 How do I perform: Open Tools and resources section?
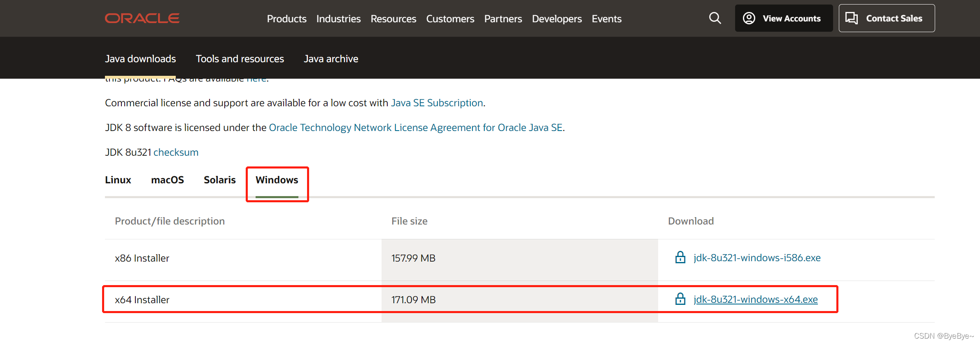point(240,59)
